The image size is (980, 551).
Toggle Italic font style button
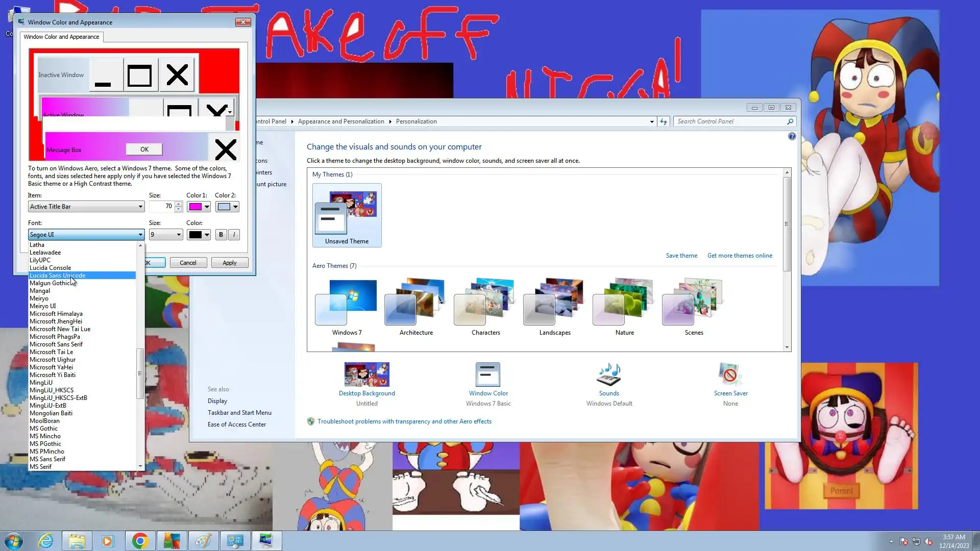[234, 235]
